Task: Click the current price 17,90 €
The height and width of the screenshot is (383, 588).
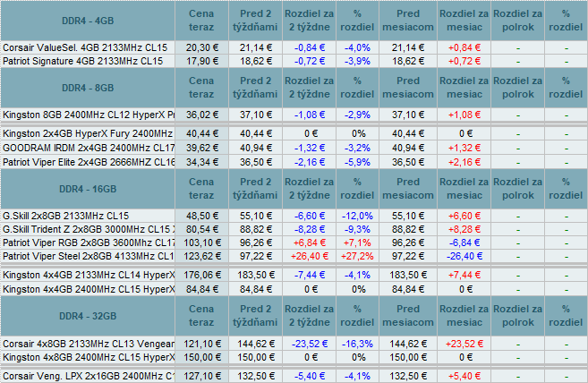Action: [202, 61]
